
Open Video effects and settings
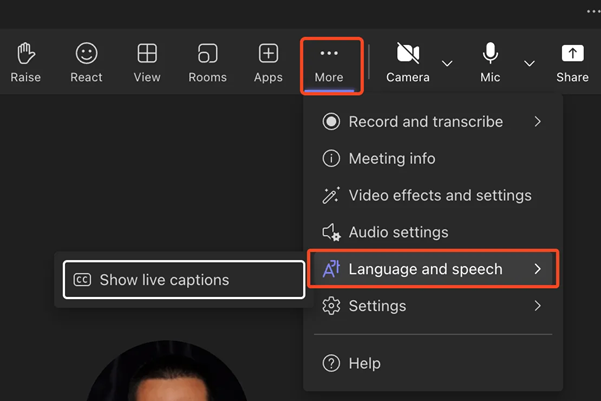433,196
